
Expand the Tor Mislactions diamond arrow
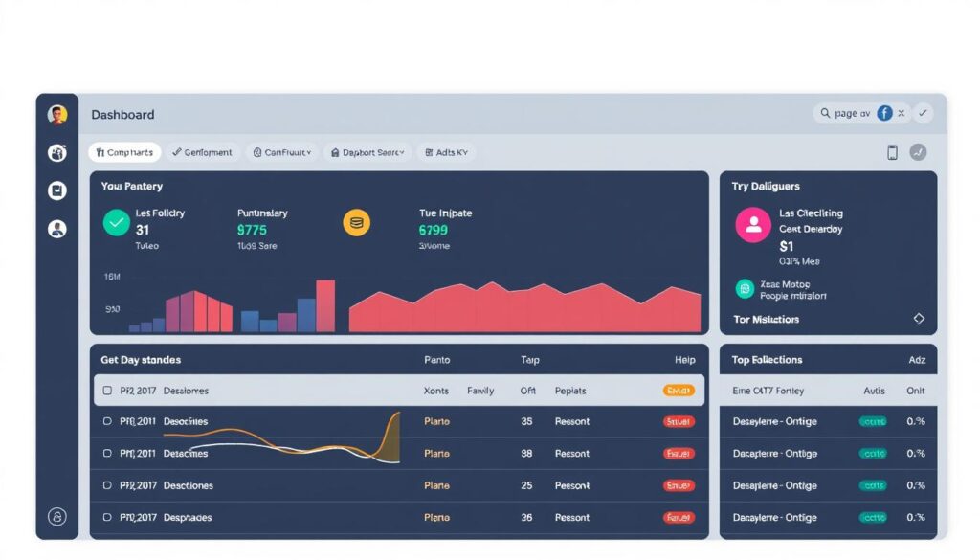[919, 319]
